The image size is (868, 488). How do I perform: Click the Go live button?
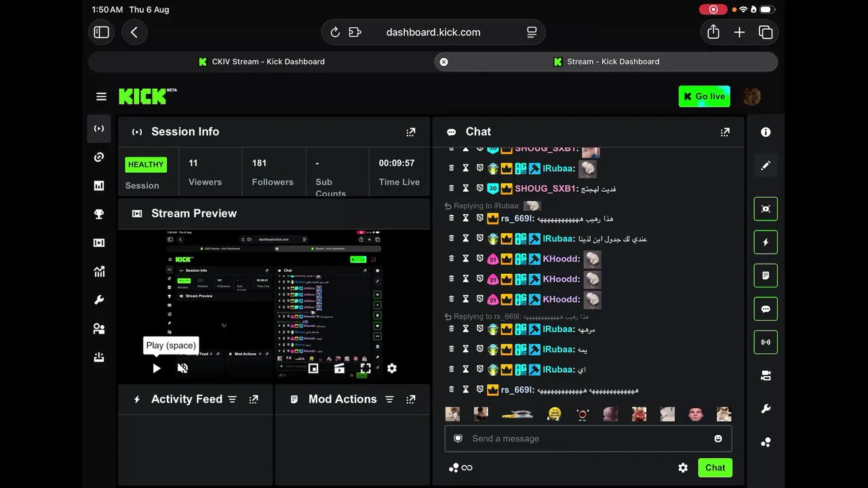[x=705, y=96]
